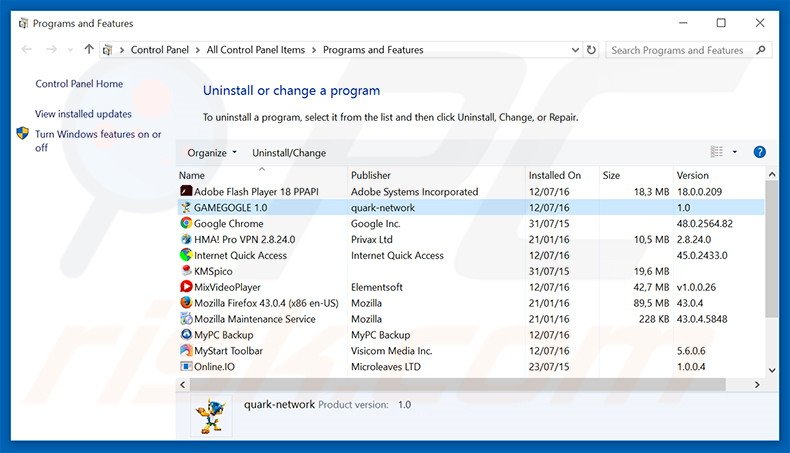The width and height of the screenshot is (790, 453).
Task: Click the horizontal scrollbar right arrow
Action: pos(757,384)
